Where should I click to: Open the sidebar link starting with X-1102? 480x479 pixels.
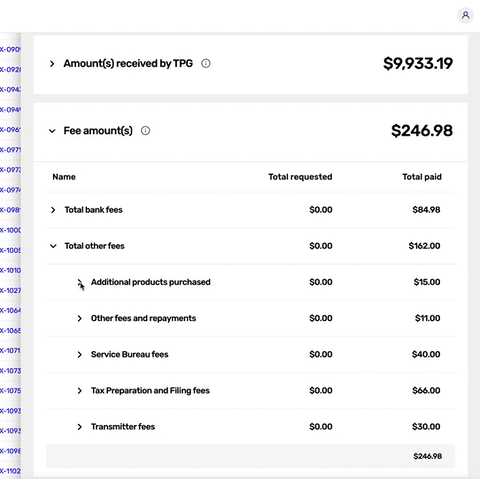(x=10, y=471)
